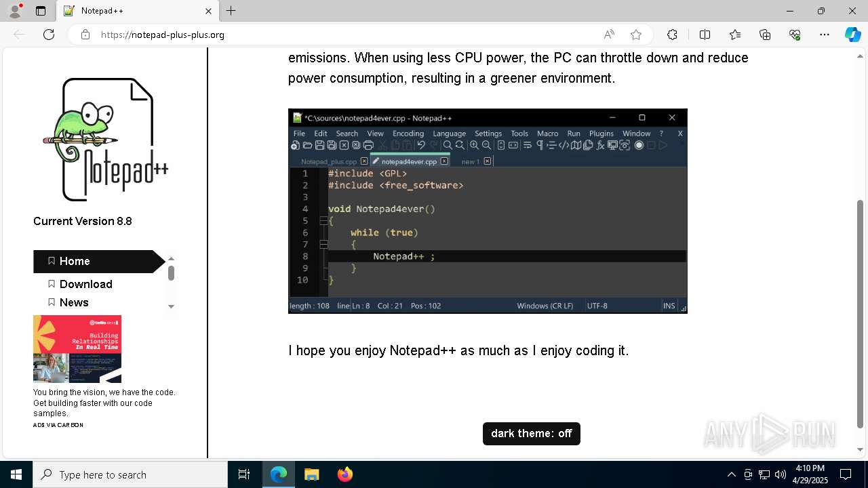Viewport: 868px width, 488px height.
Task: Open Edge Settings and more menu
Action: click(825, 35)
